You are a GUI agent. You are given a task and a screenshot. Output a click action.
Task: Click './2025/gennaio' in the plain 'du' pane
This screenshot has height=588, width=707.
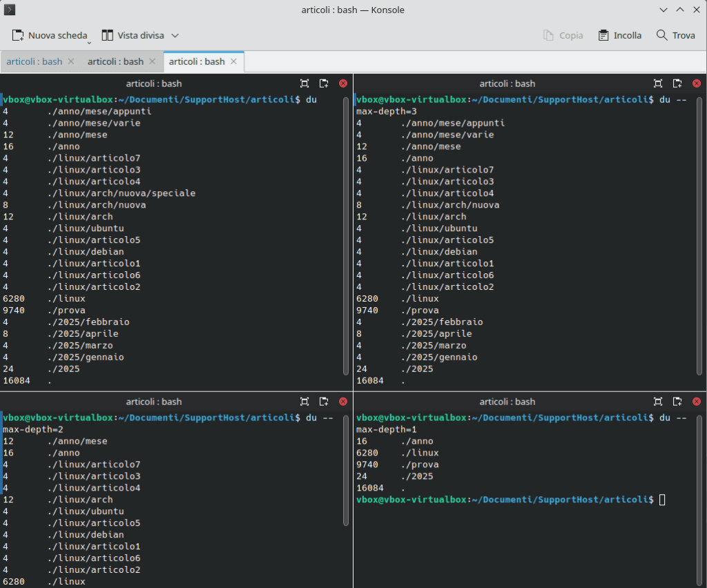tap(86, 357)
